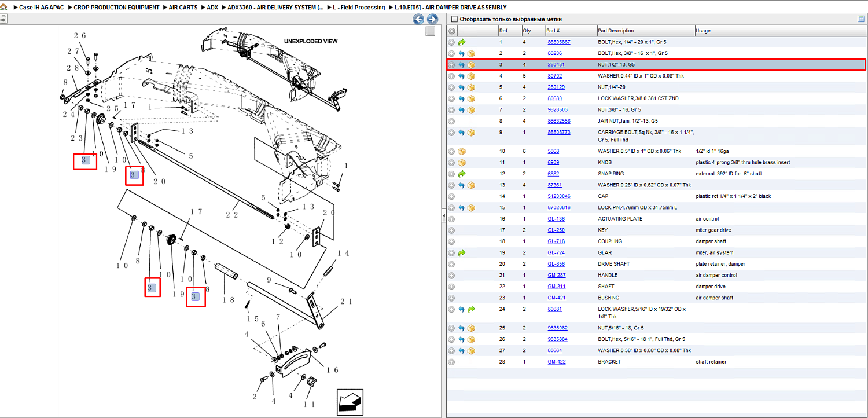Open part number link 51200046
Viewport: 868px width, 418px height.
point(558,196)
